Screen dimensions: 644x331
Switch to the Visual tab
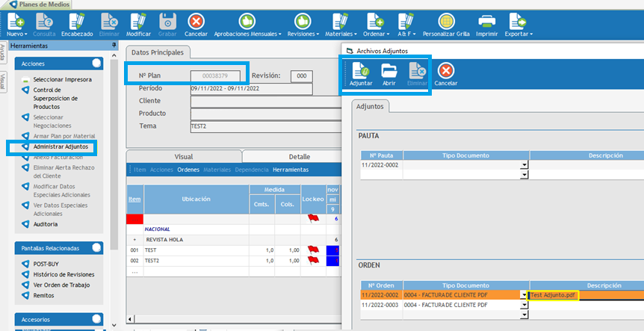tap(183, 157)
